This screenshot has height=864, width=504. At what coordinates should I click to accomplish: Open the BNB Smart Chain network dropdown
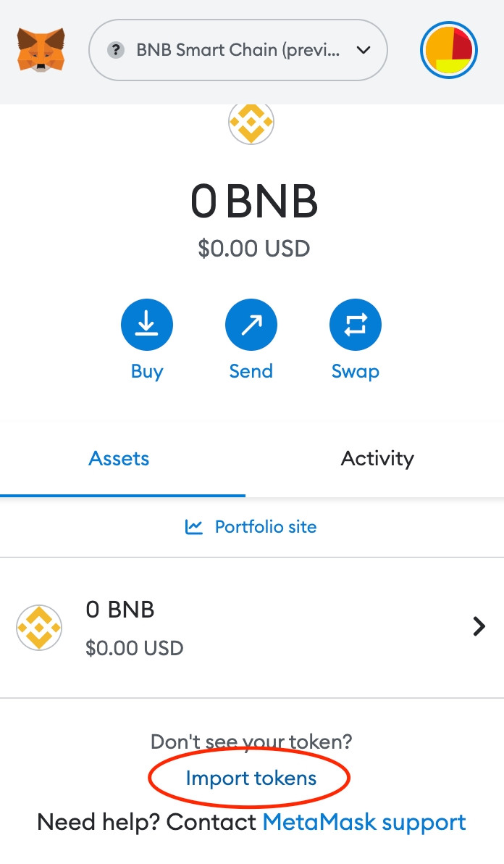(x=238, y=50)
